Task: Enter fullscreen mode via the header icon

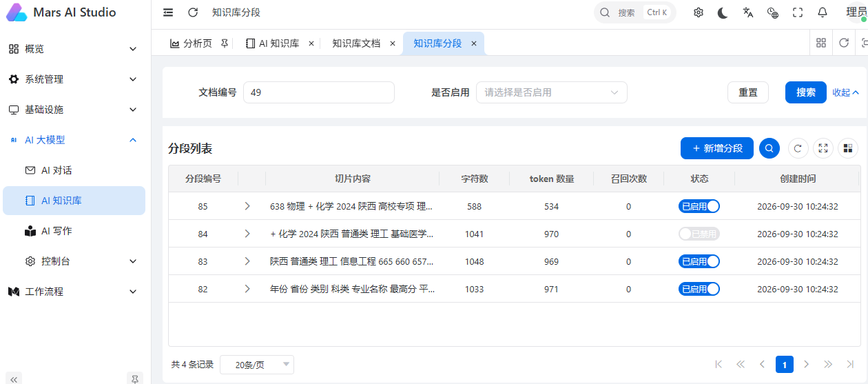Action: click(x=798, y=12)
